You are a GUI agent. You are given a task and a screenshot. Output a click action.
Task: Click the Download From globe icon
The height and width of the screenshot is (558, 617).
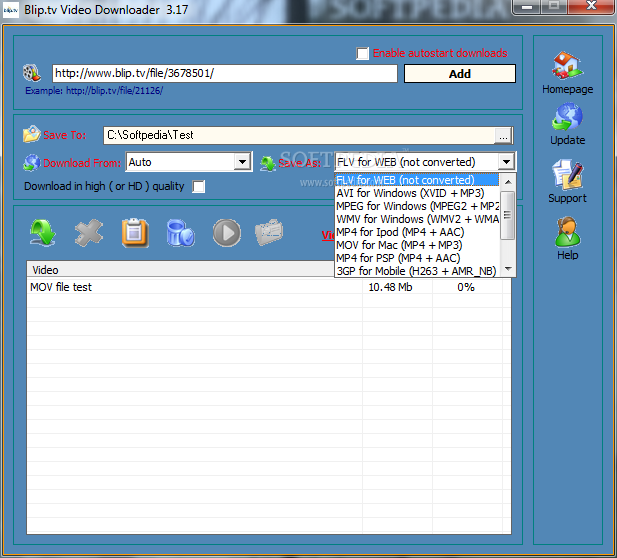coord(31,163)
